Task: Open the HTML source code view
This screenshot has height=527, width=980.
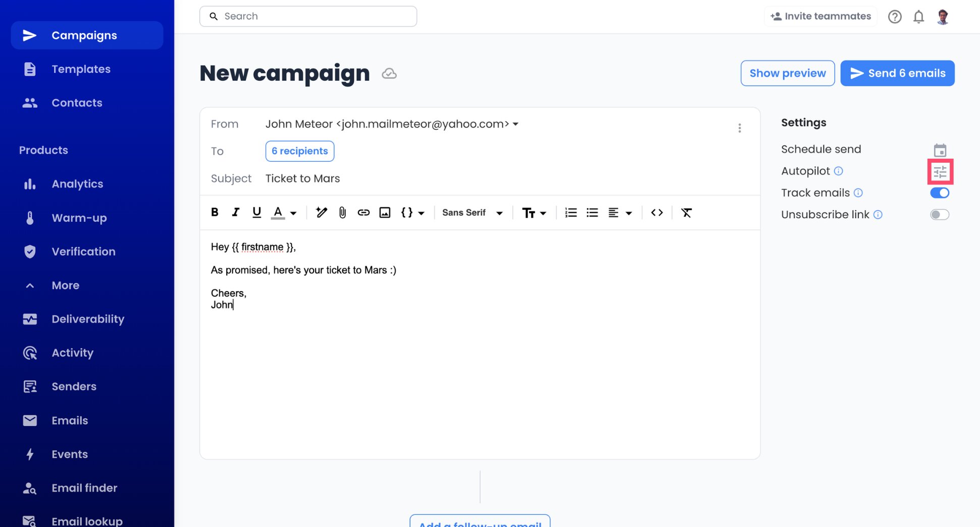Action: click(x=657, y=213)
